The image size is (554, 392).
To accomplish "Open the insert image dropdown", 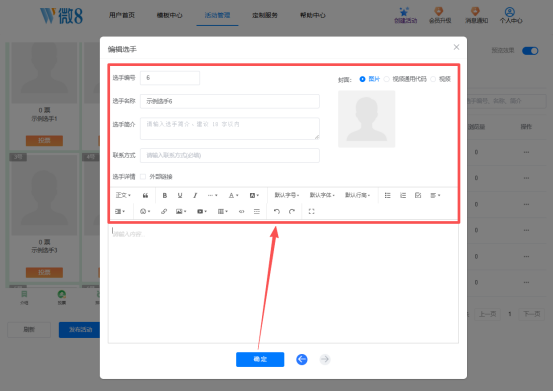I will pos(181,211).
